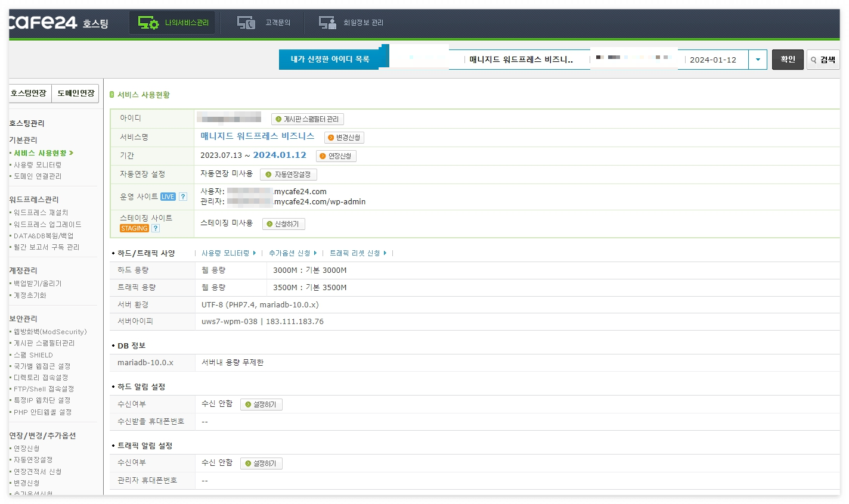849x504 pixels.
Task: Click 서버내 용량 무제한 DB value
Action: coord(233,363)
